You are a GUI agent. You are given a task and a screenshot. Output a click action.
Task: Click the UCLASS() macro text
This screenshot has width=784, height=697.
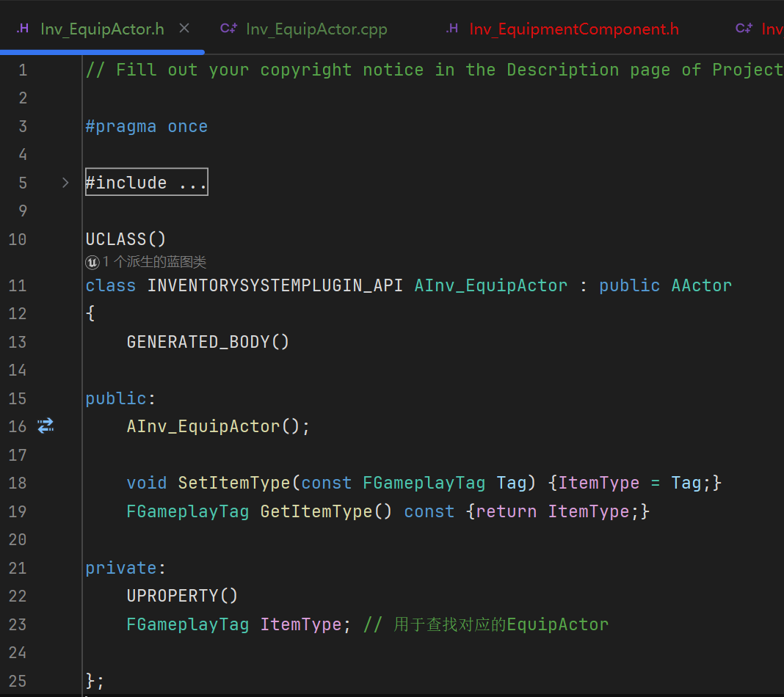[126, 239]
